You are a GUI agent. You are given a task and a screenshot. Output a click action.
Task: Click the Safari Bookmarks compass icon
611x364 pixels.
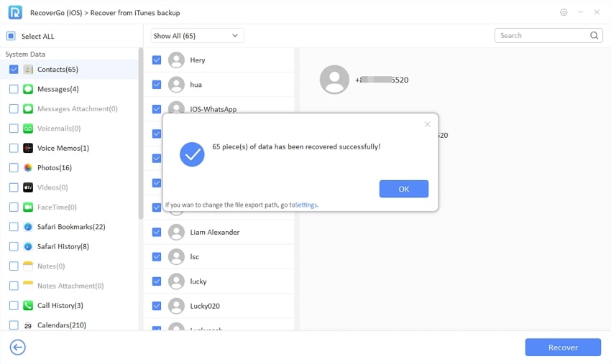(28, 227)
